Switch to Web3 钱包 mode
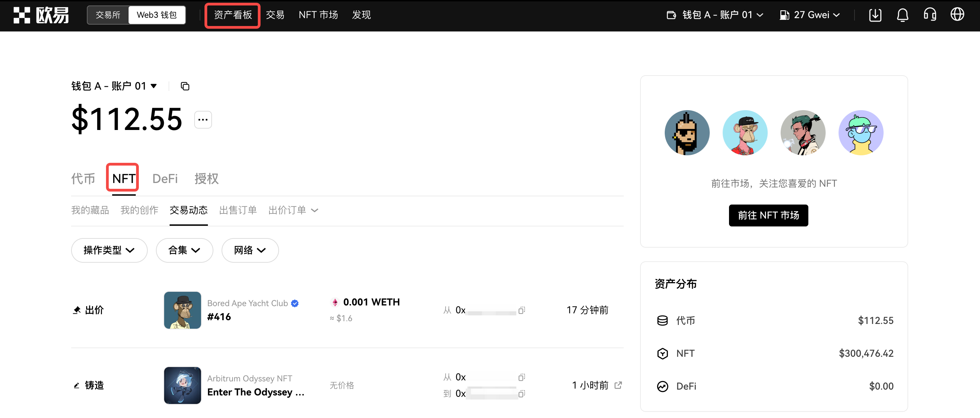 coord(157,15)
